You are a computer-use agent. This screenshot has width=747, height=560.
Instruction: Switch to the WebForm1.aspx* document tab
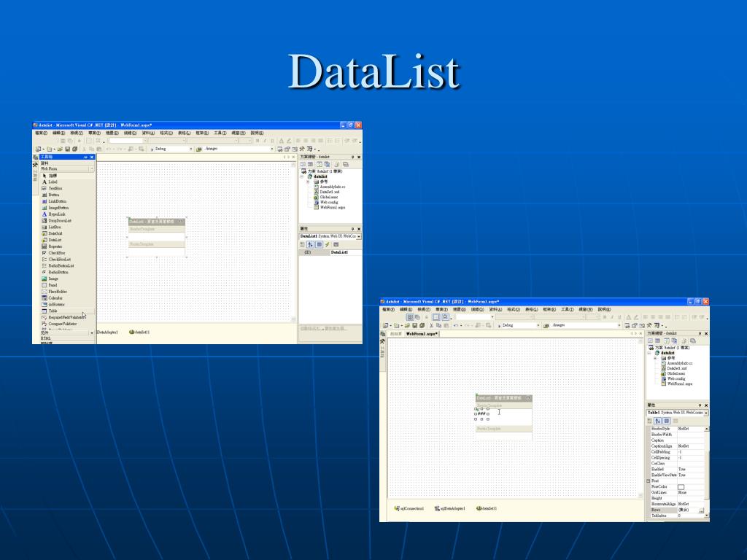(421, 334)
